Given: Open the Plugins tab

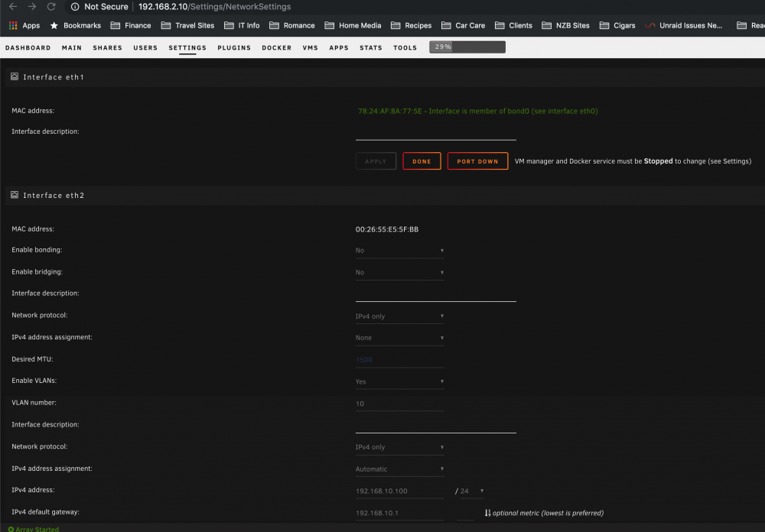Looking at the screenshot, I should click(234, 48).
